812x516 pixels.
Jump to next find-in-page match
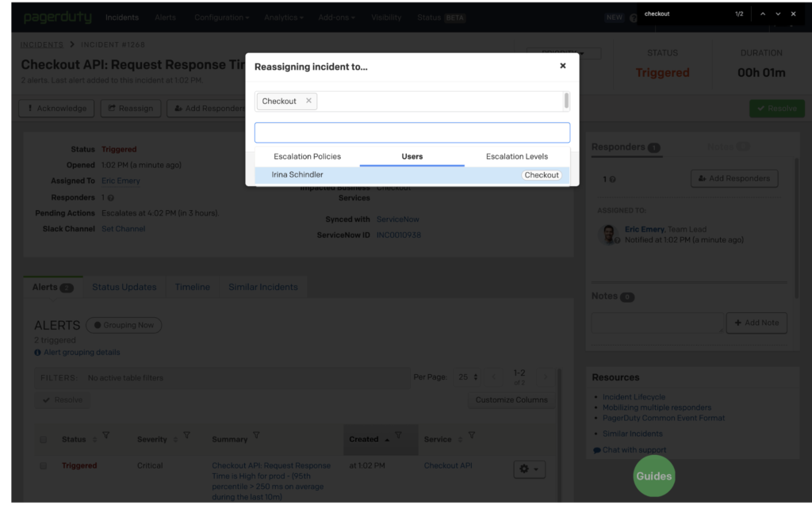tap(778, 13)
